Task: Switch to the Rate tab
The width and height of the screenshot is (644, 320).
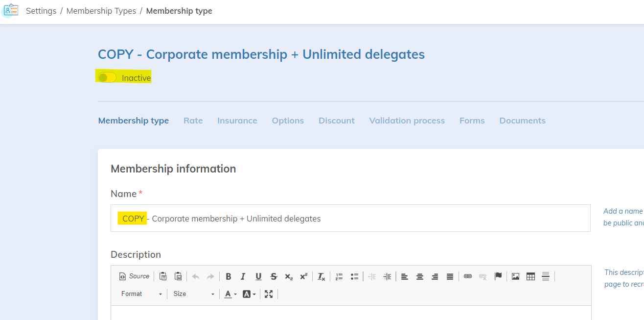Action: point(193,121)
